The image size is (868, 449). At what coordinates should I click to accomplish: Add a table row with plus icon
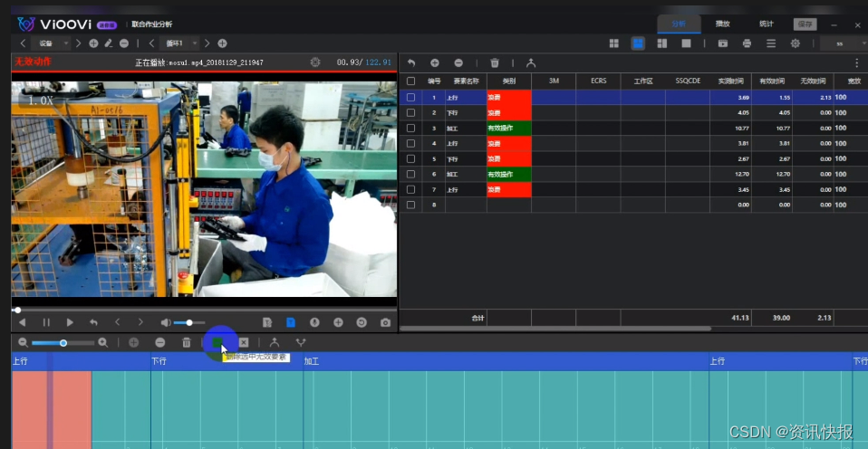coord(435,63)
